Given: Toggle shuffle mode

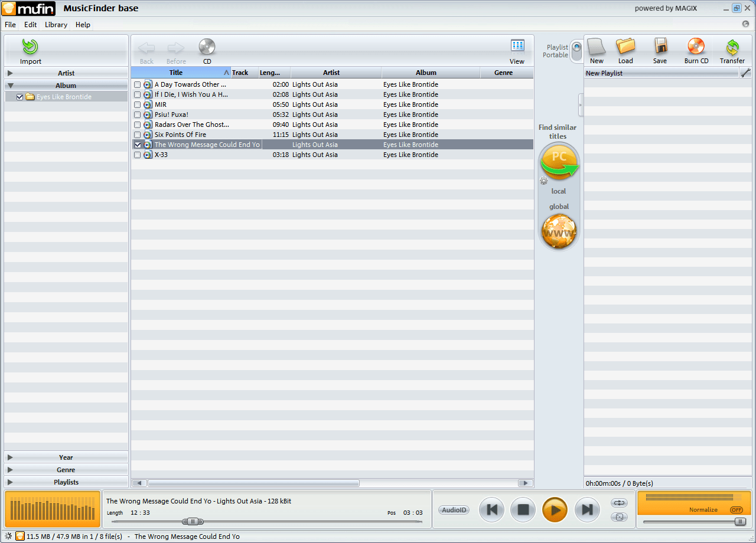Looking at the screenshot, I should pyautogui.click(x=619, y=517).
